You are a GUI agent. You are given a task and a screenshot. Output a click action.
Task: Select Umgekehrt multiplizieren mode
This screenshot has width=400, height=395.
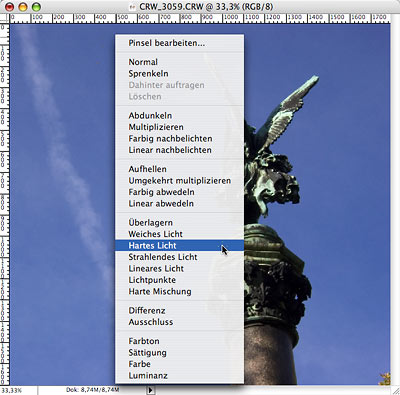tap(179, 181)
